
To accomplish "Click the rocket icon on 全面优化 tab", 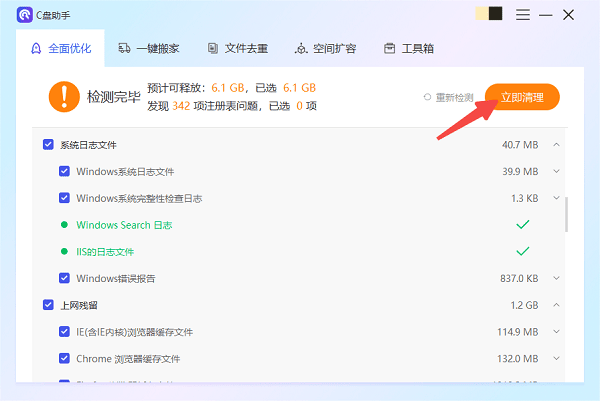I will click(36, 48).
